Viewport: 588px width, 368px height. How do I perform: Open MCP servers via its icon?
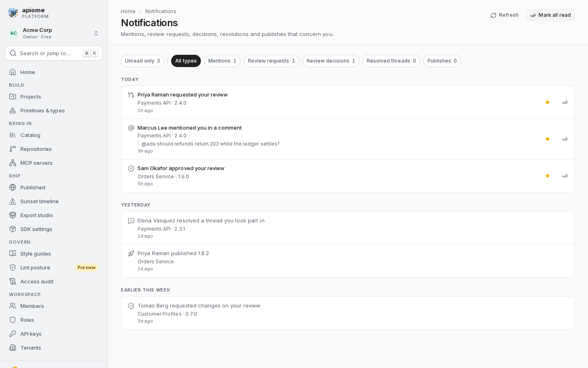pyautogui.click(x=13, y=163)
